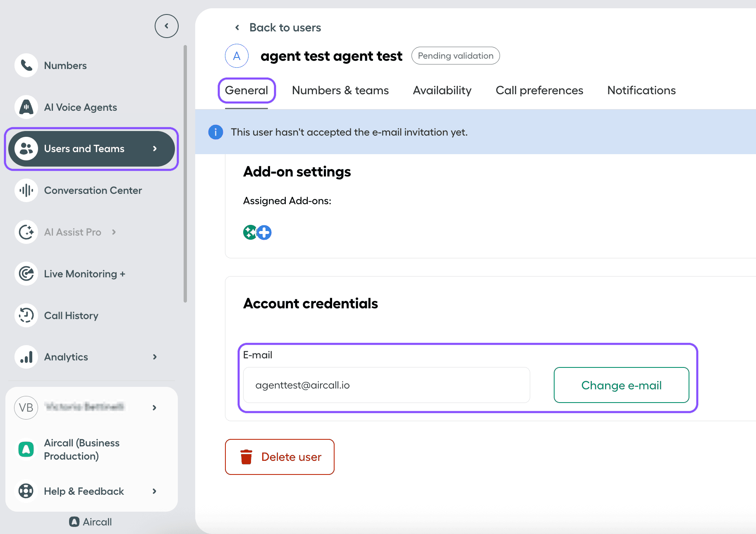Click the Users and Teams sidebar icon
Viewport: 756px width, 534px height.
(x=26, y=149)
